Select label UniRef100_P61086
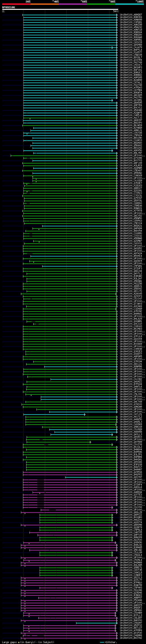The image size is (146, 644). [131, 590]
